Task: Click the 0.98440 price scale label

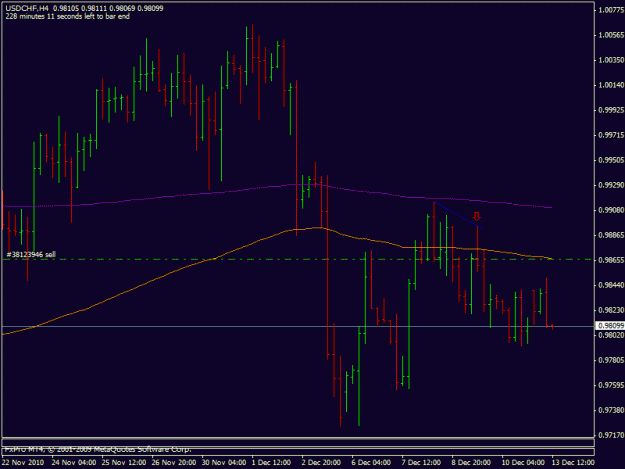Action: click(x=611, y=285)
